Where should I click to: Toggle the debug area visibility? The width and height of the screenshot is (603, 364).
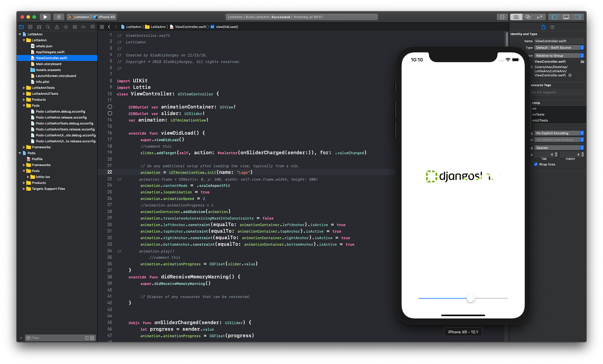566,17
